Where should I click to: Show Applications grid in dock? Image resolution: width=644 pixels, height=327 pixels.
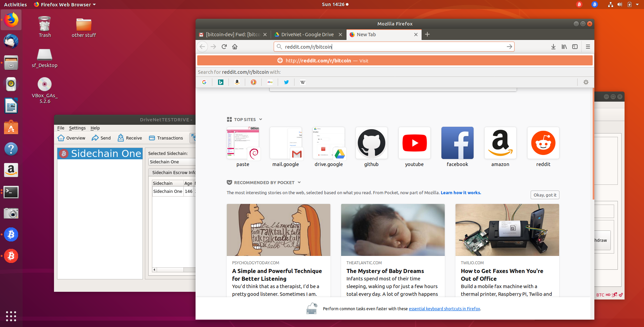[x=11, y=316]
